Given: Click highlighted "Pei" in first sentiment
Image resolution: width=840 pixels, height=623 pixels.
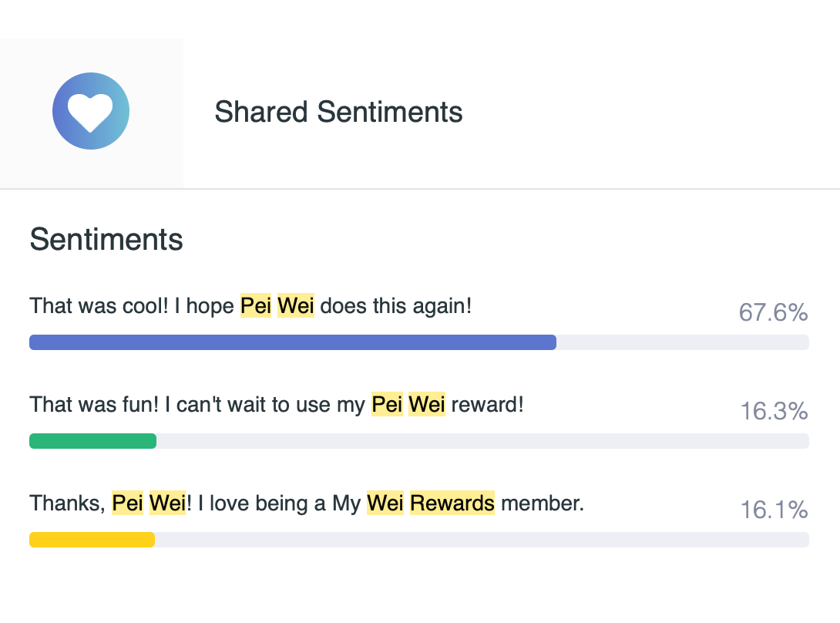Looking at the screenshot, I should click(256, 306).
